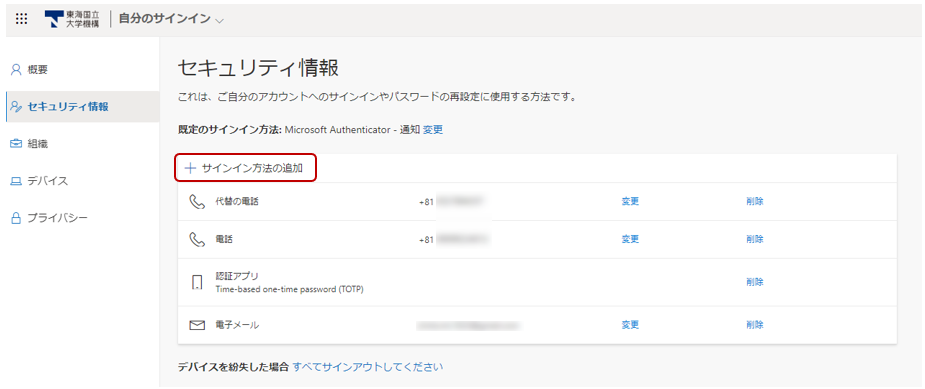Select Time-based one-time password (TOTP) text

(289, 289)
